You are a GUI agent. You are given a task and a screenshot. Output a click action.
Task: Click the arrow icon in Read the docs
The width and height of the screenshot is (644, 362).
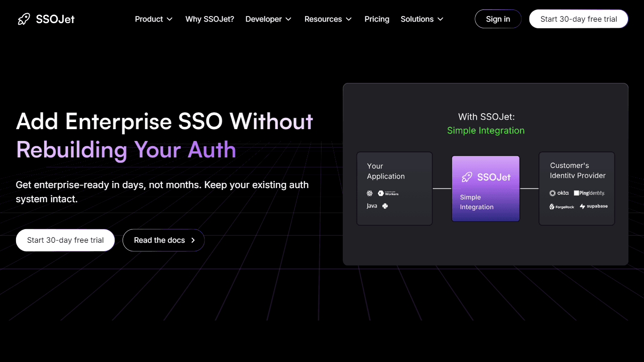[x=193, y=240]
